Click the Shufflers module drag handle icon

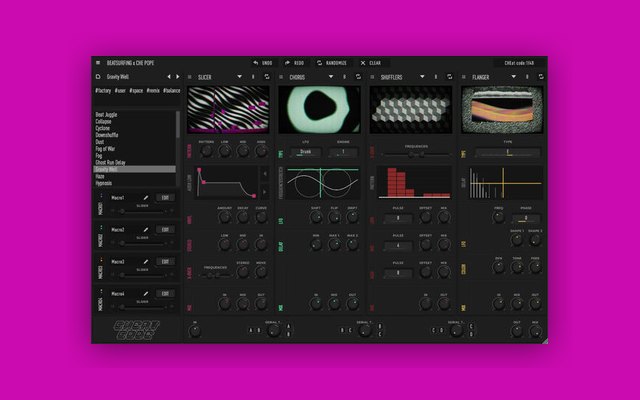click(x=372, y=77)
